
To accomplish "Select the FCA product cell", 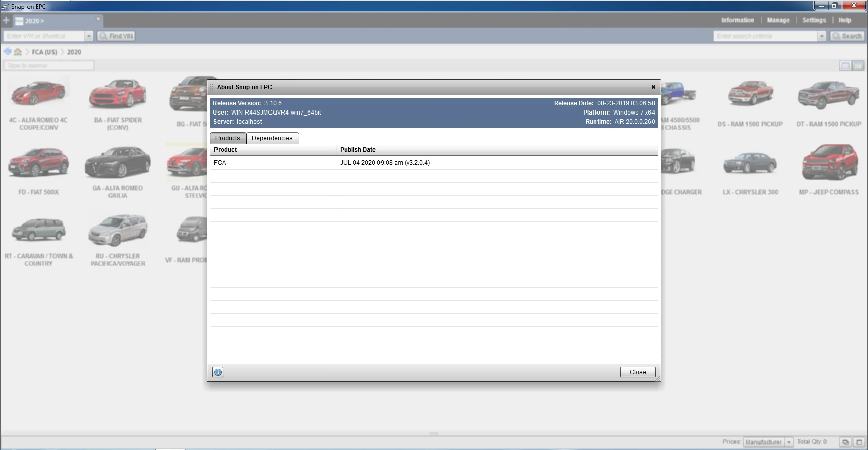I will 274,163.
